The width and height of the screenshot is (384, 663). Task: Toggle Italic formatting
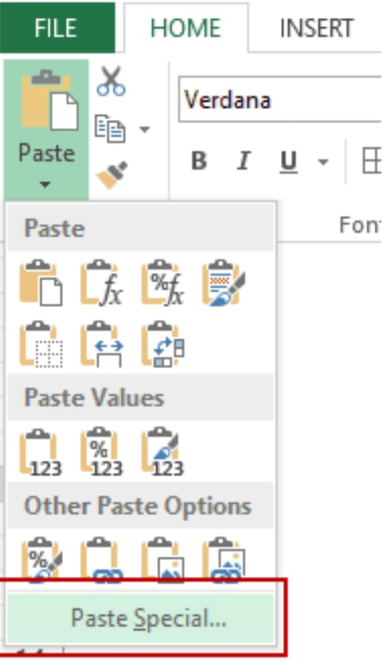[244, 161]
